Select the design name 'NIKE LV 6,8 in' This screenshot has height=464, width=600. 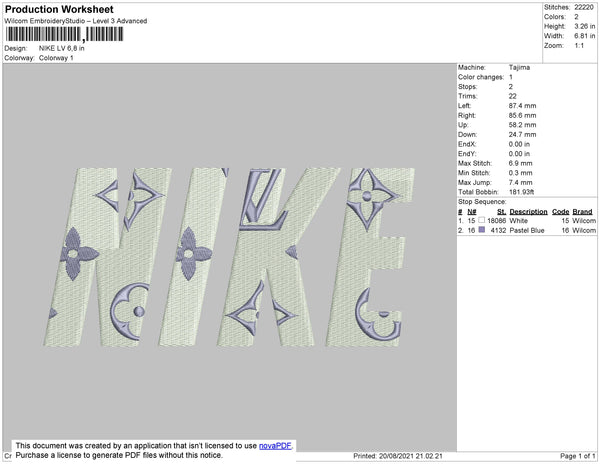pyautogui.click(x=62, y=48)
